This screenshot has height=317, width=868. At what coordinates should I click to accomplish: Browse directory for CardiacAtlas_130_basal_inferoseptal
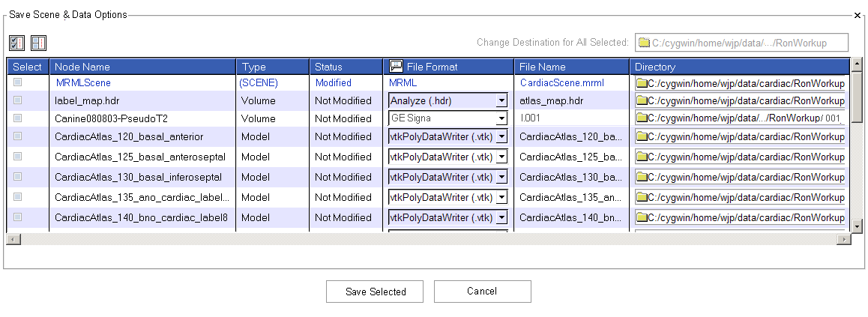[642, 177]
